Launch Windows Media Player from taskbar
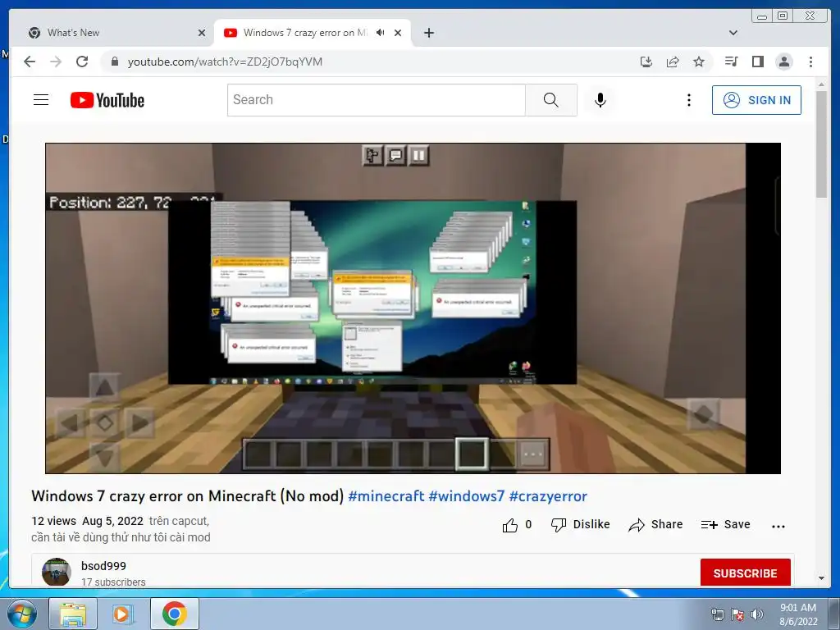840x630 pixels. click(x=122, y=614)
